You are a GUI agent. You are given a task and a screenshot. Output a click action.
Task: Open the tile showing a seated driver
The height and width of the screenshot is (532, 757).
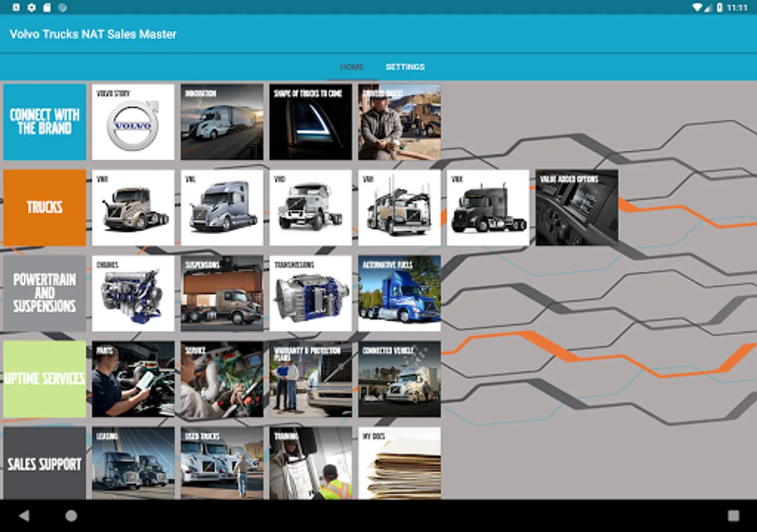399,122
